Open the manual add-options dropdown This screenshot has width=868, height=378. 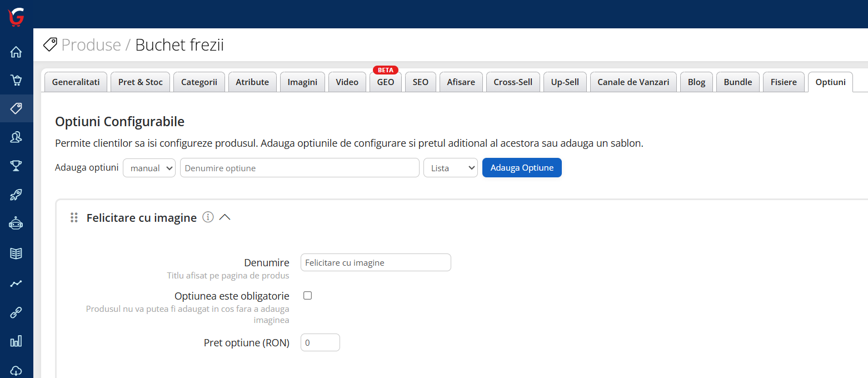pos(149,168)
